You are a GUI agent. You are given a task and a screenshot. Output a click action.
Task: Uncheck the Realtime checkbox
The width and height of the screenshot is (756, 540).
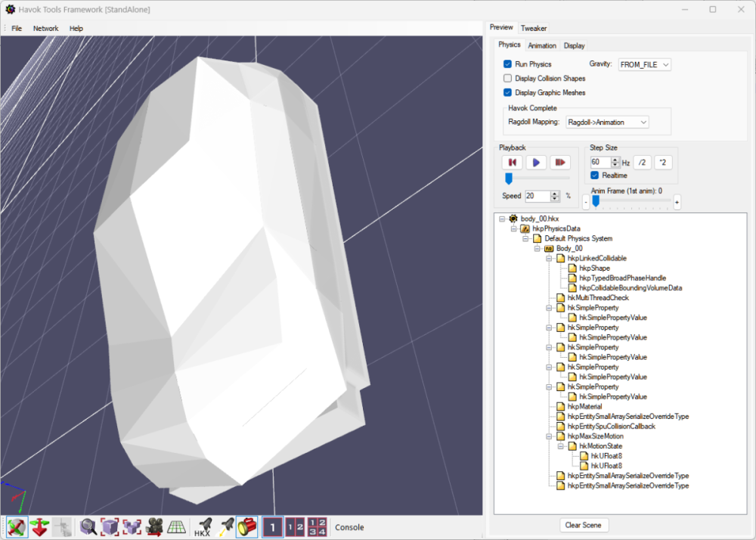tap(595, 175)
